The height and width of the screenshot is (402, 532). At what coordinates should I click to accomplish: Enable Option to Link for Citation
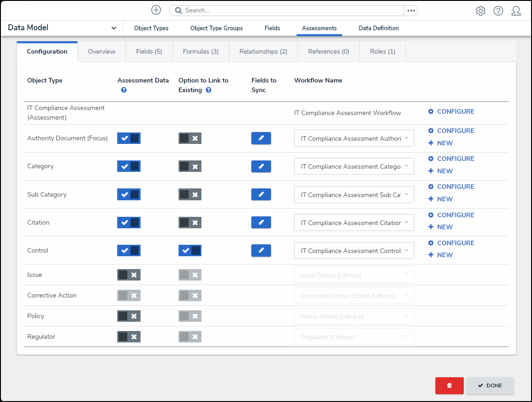[x=190, y=223]
